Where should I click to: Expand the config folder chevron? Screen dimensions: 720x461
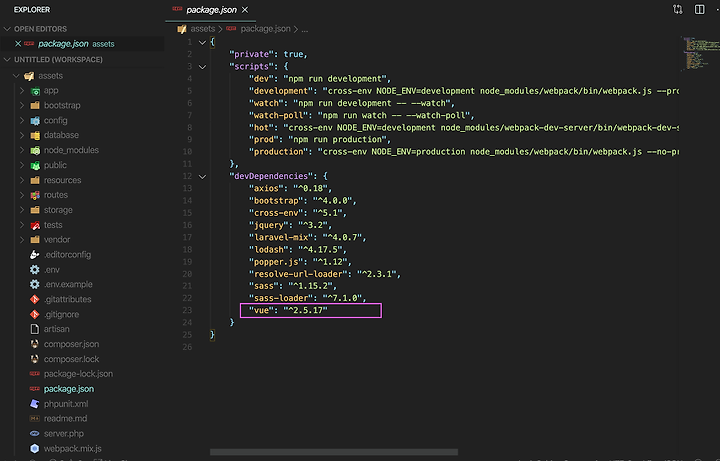point(22,120)
